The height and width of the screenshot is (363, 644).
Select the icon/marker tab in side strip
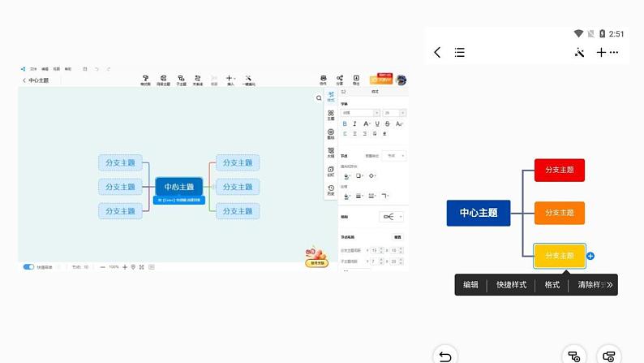[331, 134]
